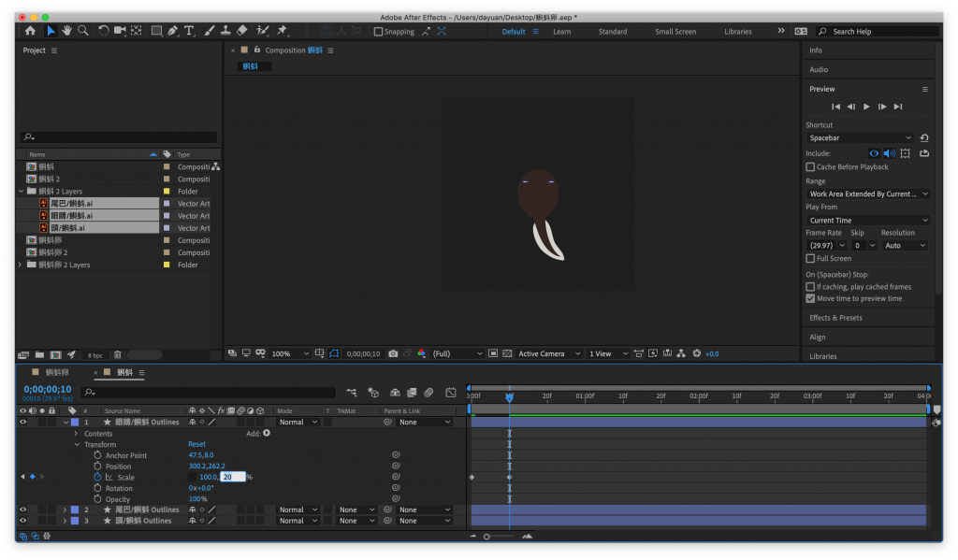Image resolution: width=958 pixels, height=560 pixels.
Task: Click the timeline zoom slider
Action: (x=487, y=537)
